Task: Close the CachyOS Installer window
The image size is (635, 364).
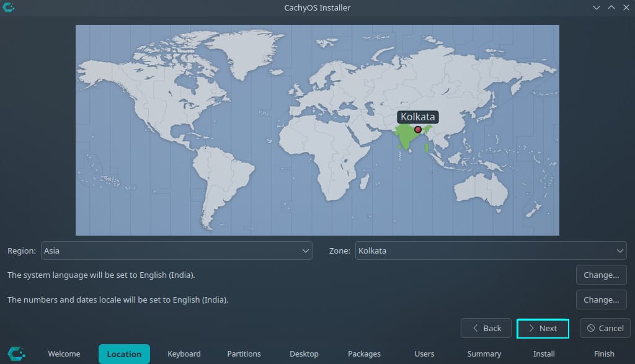Action: coord(625,7)
